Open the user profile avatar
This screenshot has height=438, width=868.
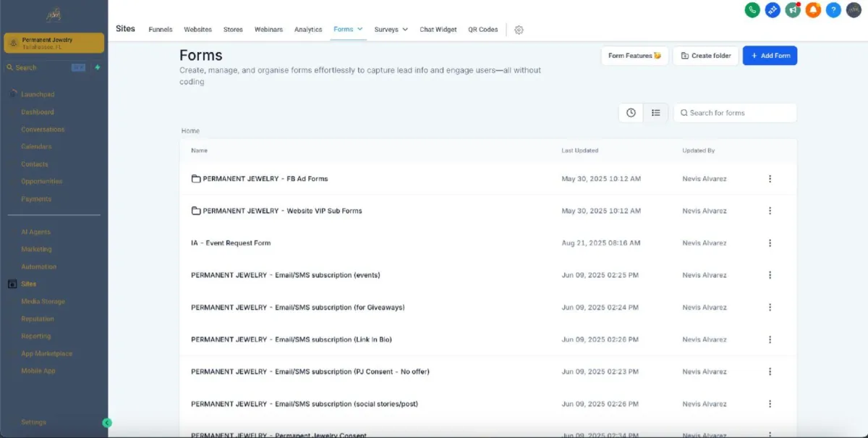pyautogui.click(x=854, y=10)
